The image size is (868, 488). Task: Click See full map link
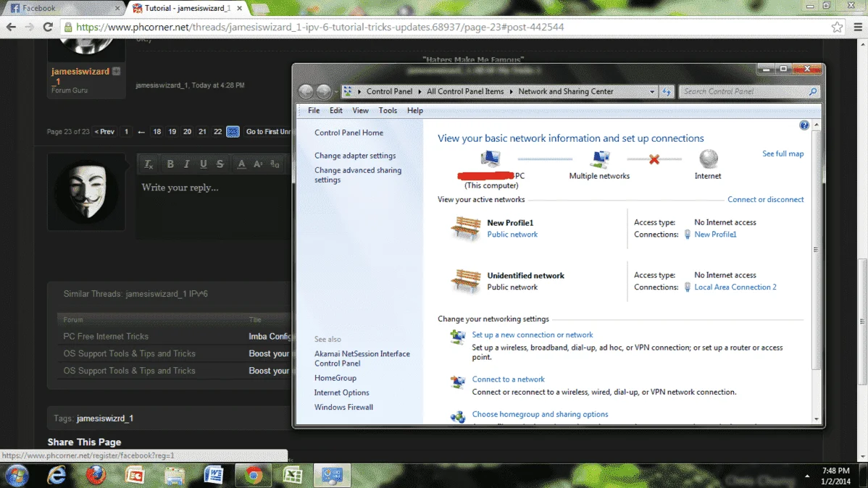(783, 153)
